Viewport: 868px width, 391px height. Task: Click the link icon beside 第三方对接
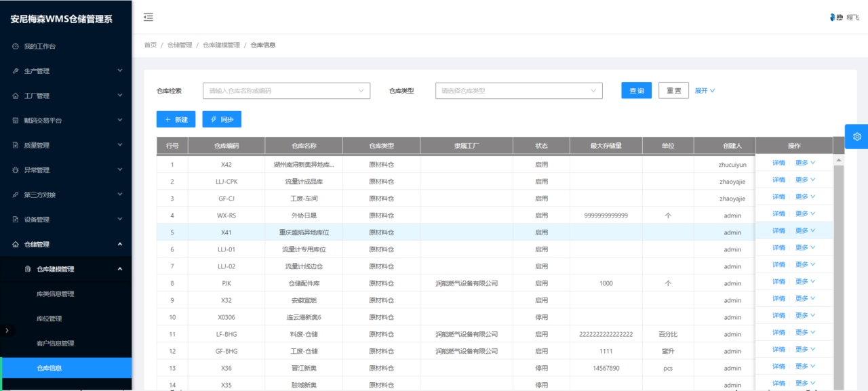[x=16, y=194]
